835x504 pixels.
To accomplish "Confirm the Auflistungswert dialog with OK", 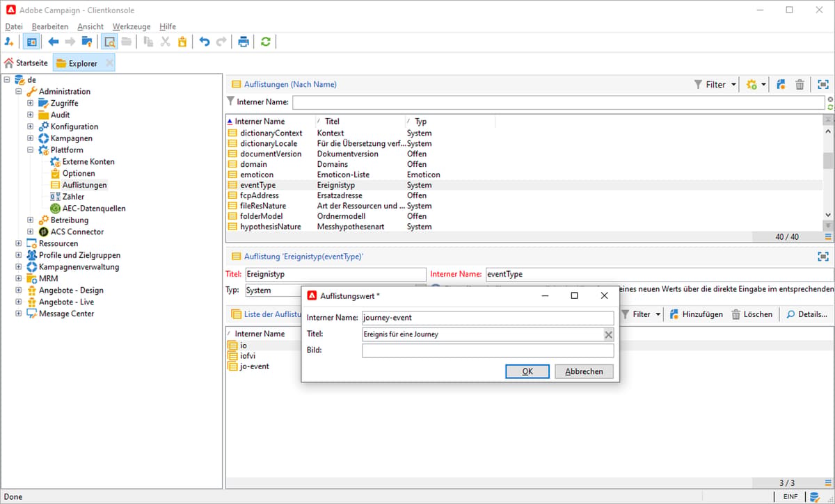I will tap(527, 371).
